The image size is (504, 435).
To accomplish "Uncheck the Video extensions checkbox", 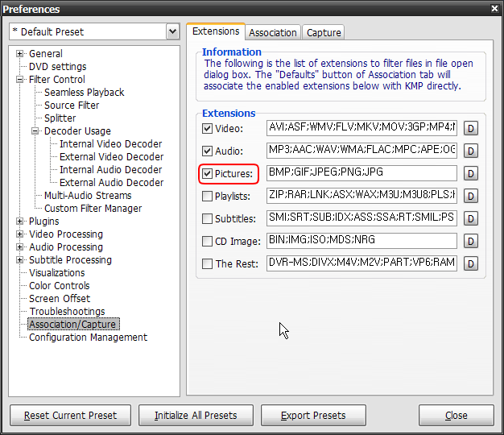I will tap(208, 128).
